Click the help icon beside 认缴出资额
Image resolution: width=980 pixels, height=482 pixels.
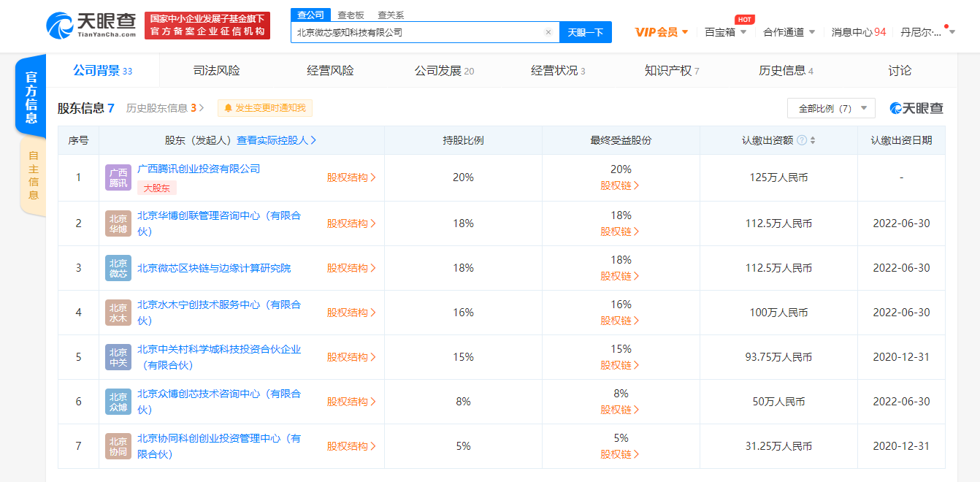801,139
